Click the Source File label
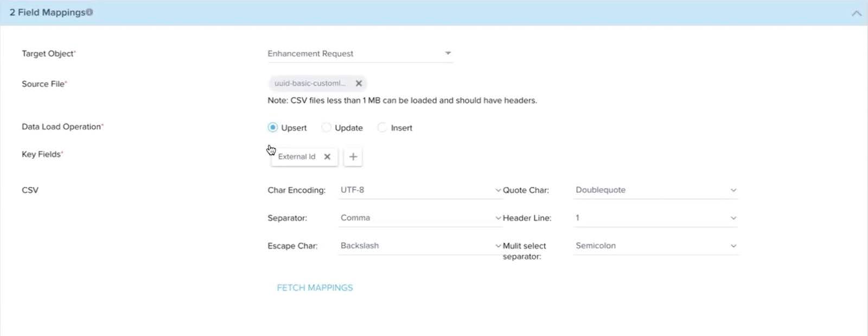Viewport: 868px width, 336px height. 43,84
